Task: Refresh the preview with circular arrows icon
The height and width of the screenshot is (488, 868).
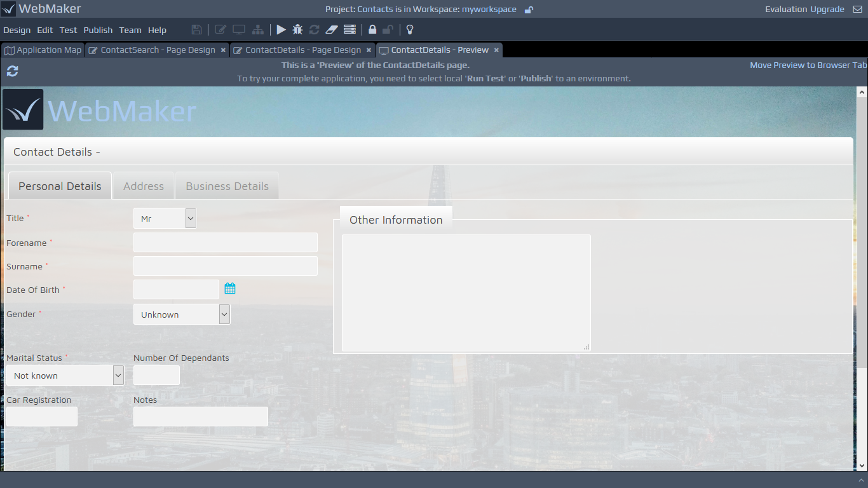Action: pyautogui.click(x=12, y=71)
